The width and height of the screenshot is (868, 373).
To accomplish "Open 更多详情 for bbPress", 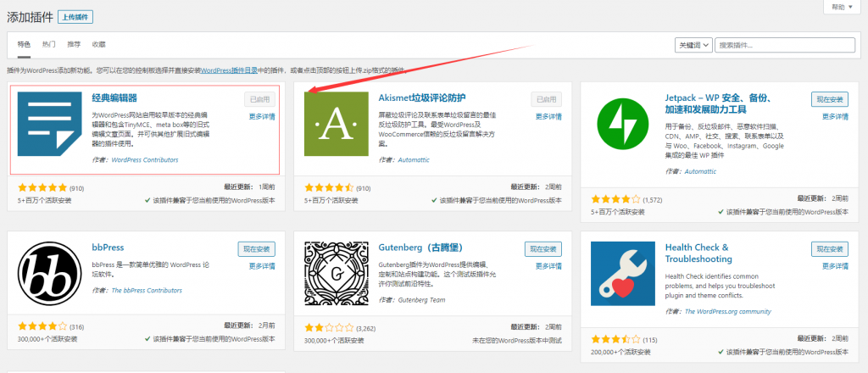I will coord(262,266).
